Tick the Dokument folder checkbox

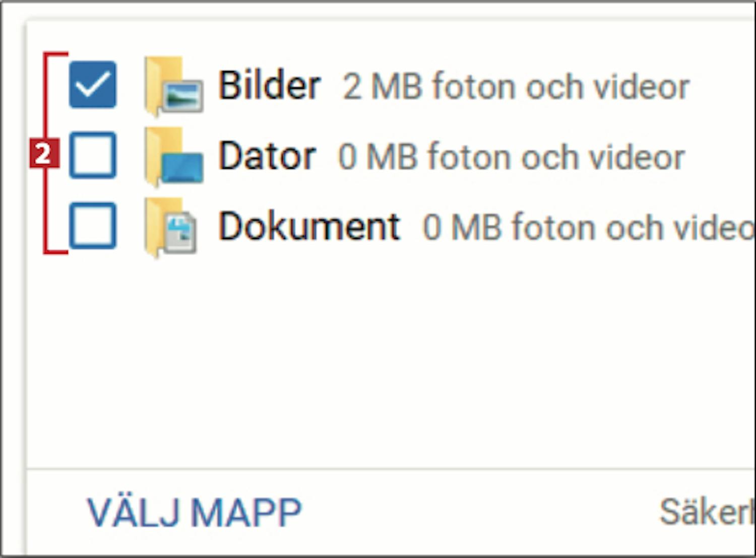(x=93, y=226)
